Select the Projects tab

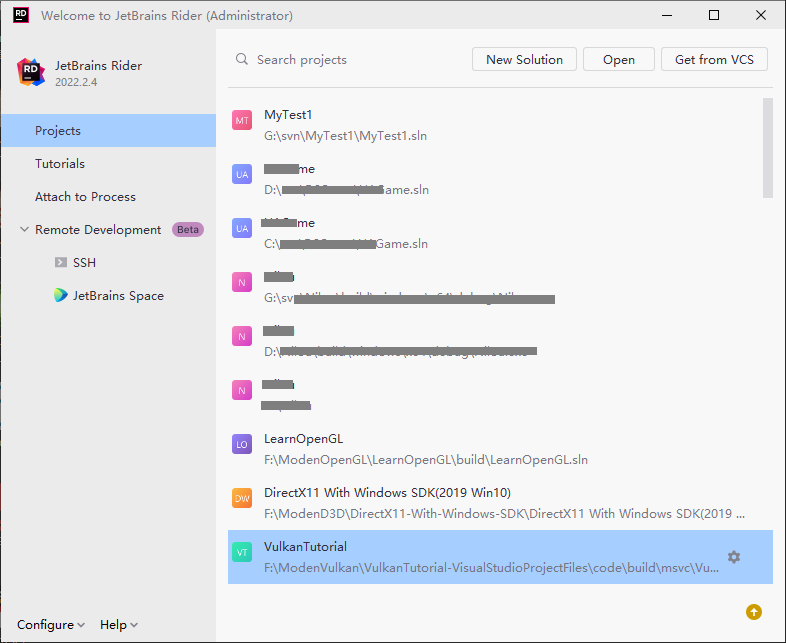109,130
